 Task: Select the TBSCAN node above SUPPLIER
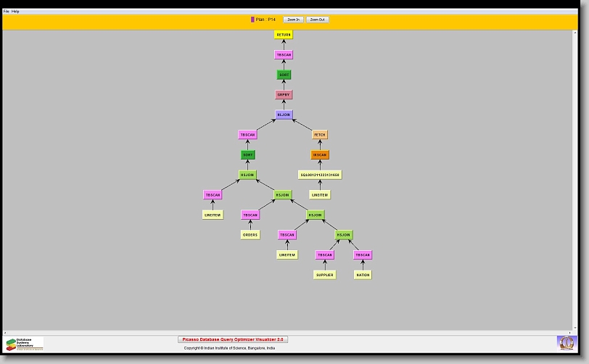pos(324,255)
